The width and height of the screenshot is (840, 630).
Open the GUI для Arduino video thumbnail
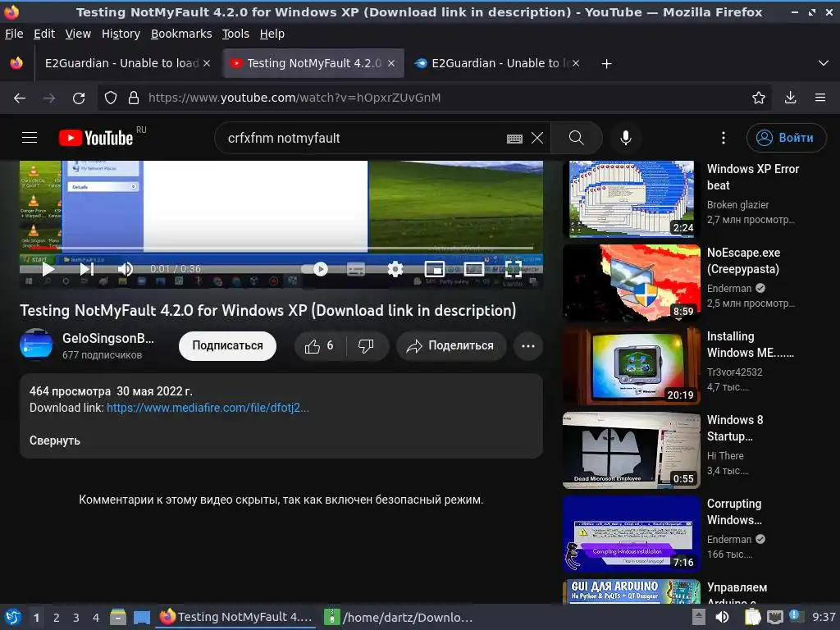632,591
